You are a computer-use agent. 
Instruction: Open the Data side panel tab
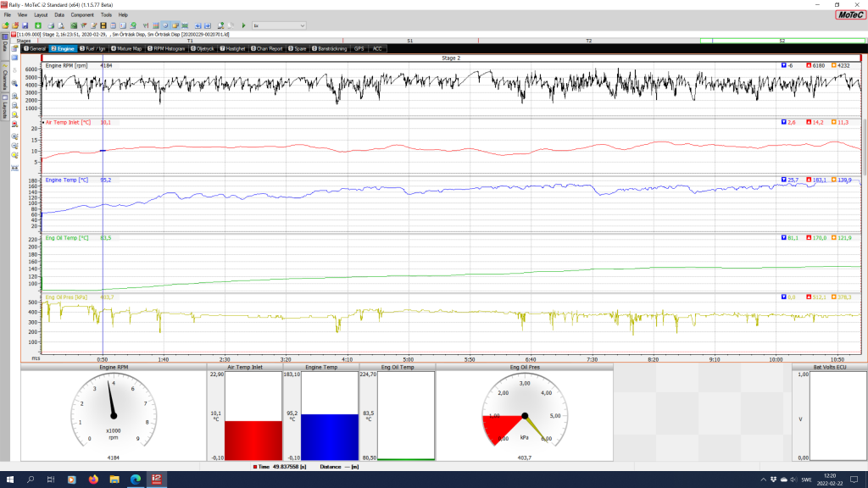5,44
